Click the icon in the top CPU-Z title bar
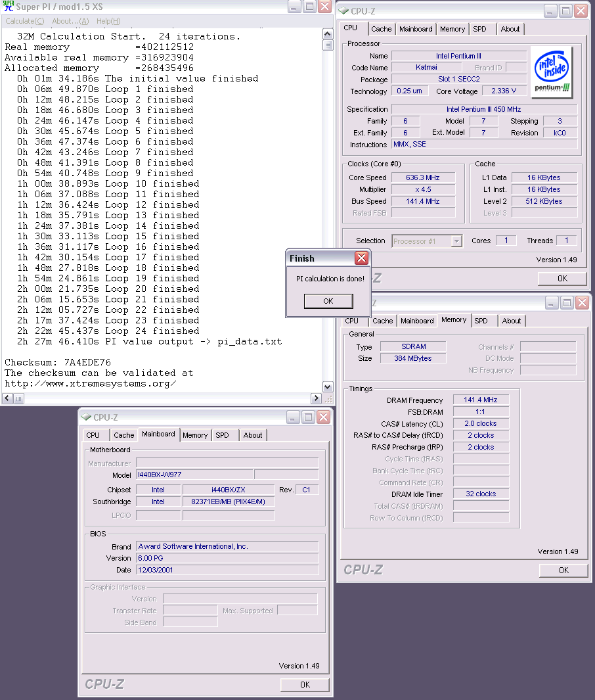The width and height of the screenshot is (595, 700). click(343, 11)
